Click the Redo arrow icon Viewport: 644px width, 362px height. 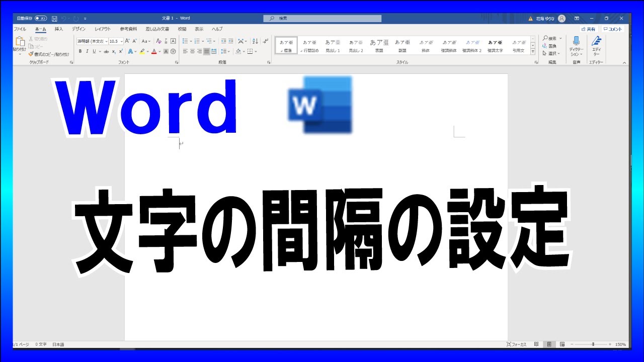(x=75, y=18)
